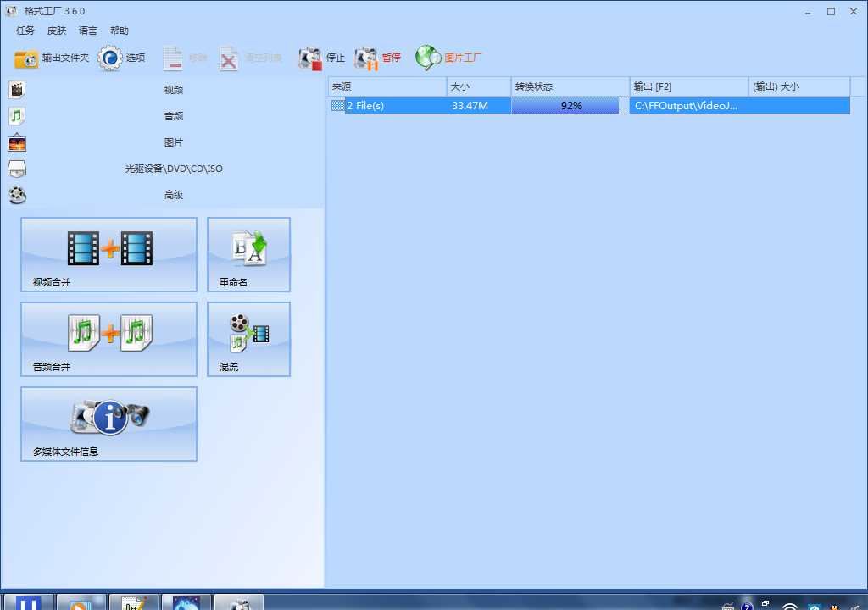Open the 多媒体文件信息 tool
The image size is (868, 610).
tap(109, 424)
